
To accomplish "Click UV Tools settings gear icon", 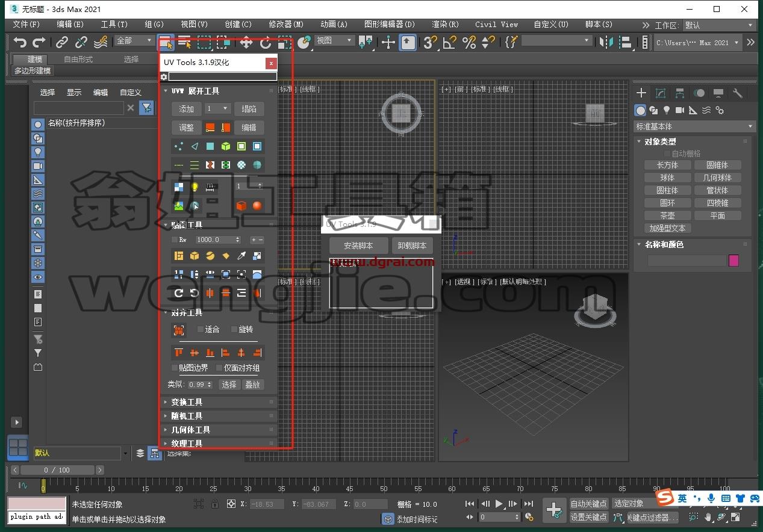I will click(x=164, y=77).
